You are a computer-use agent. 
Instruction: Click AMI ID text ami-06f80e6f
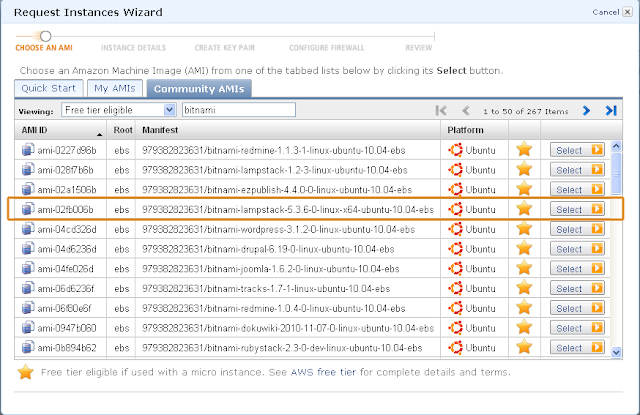(x=64, y=308)
